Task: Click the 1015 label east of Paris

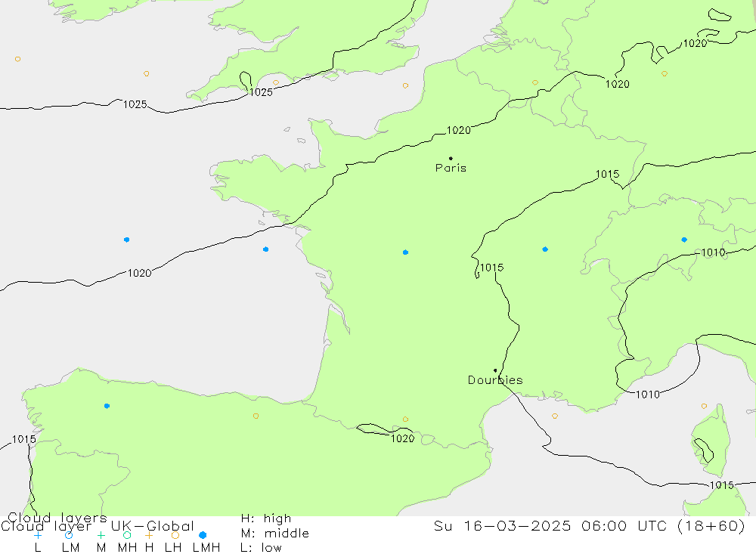Action: tap(608, 174)
